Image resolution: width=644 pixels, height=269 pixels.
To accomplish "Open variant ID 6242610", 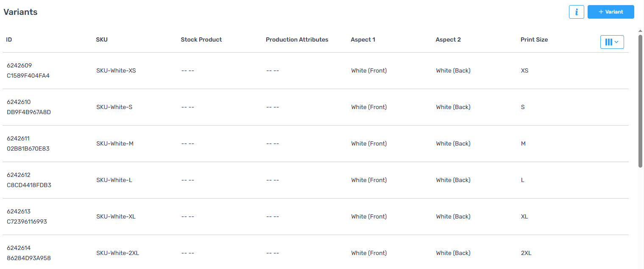I will point(19,102).
